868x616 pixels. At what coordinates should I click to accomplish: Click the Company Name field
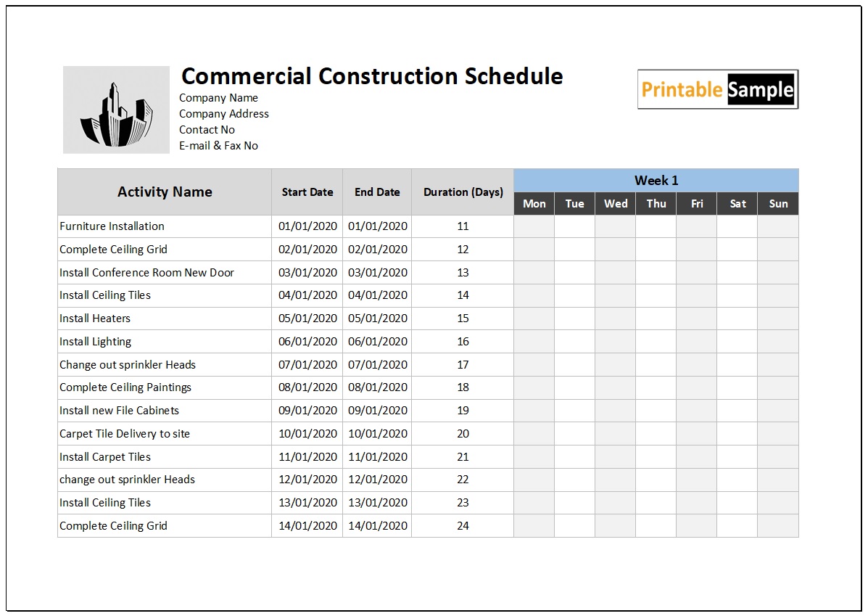218,98
